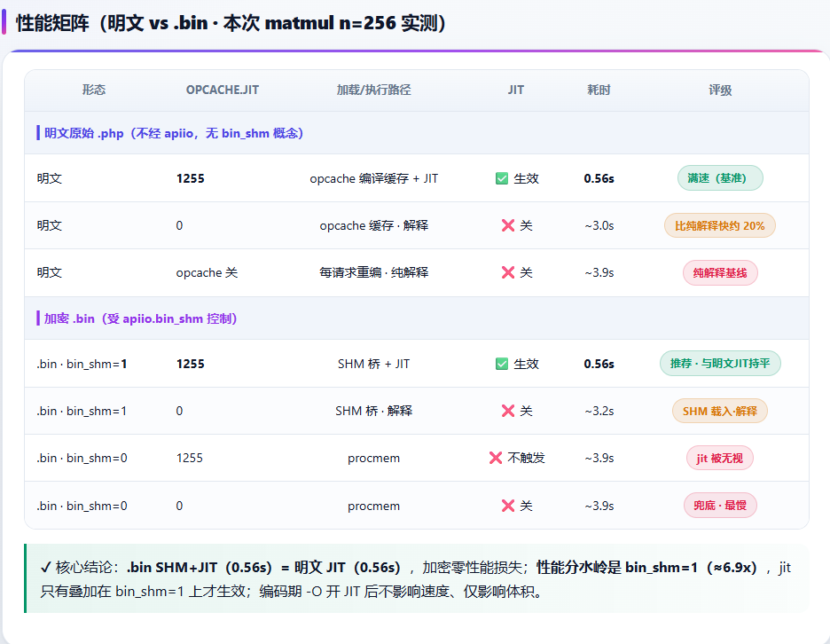This screenshot has height=644, width=830.
Task: Click the 不触发 status text
Action: (x=526, y=458)
